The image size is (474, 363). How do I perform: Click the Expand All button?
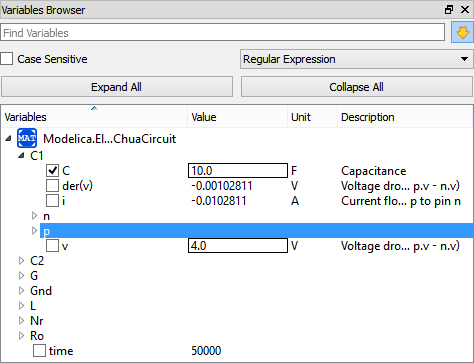pos(117,87)
